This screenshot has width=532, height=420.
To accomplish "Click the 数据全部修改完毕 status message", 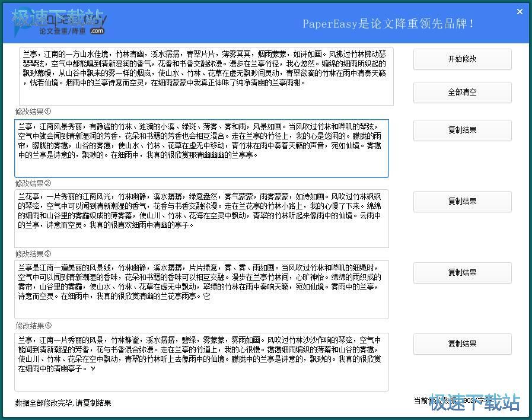I will [x=62, y=402].
